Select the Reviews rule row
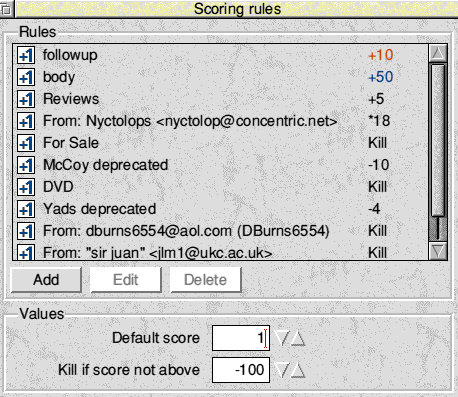Viewport: 458px width, 397px height. point(220,99)
